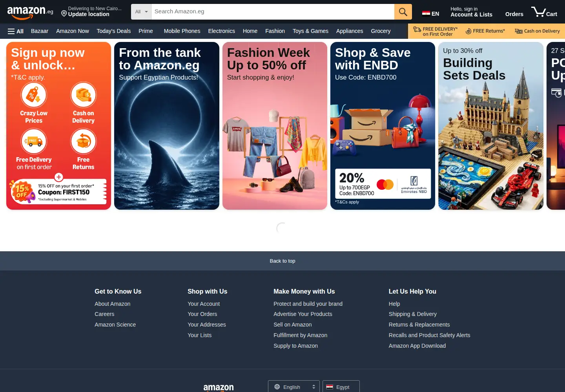Click the Cash on Delivery circle icon

84,95
